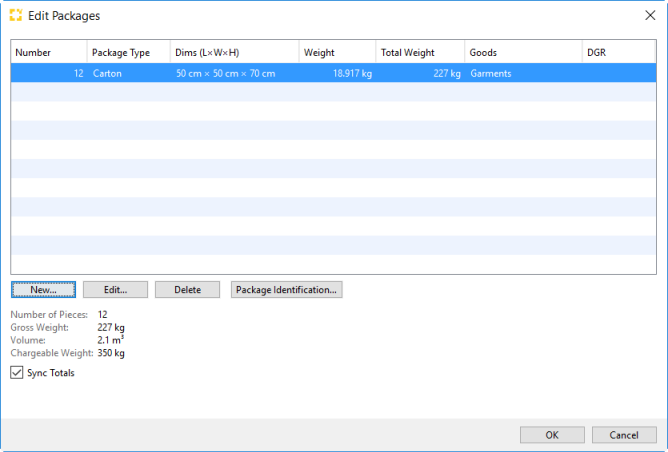Toggle the Sync Totals checkbox
Image resolution: width=668 pixels, height=452 pixels.
(x=17, y=373)
